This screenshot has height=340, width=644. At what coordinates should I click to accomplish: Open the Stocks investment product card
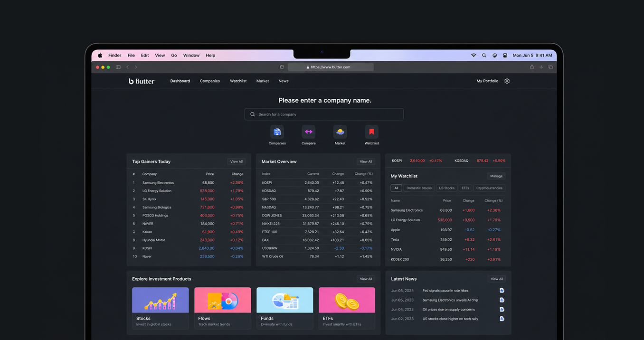tap(161, 308)
